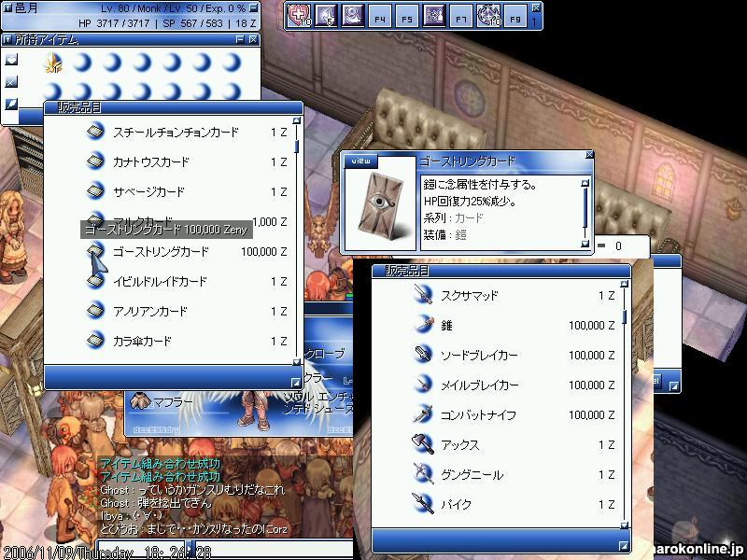Viewport: 747px width, 560px height.
Task: Select the コンバットナイフ weapon icon
Action: tap(423, 414)
